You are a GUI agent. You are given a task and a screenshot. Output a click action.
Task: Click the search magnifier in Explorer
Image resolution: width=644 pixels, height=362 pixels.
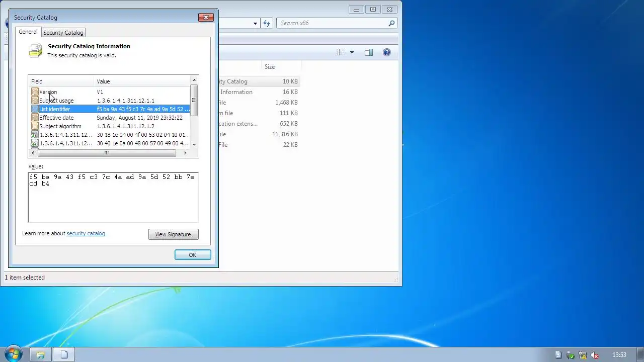pyautogui.click(x=391, y=23)
